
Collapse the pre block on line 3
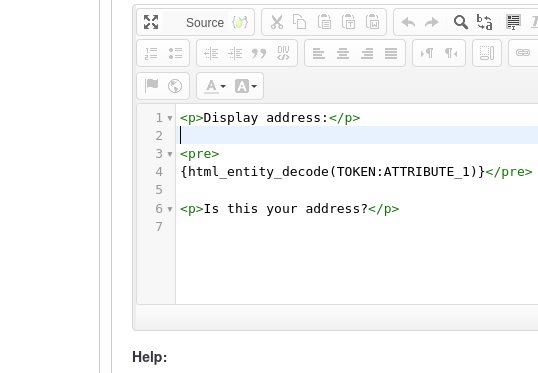coord(170,154)
